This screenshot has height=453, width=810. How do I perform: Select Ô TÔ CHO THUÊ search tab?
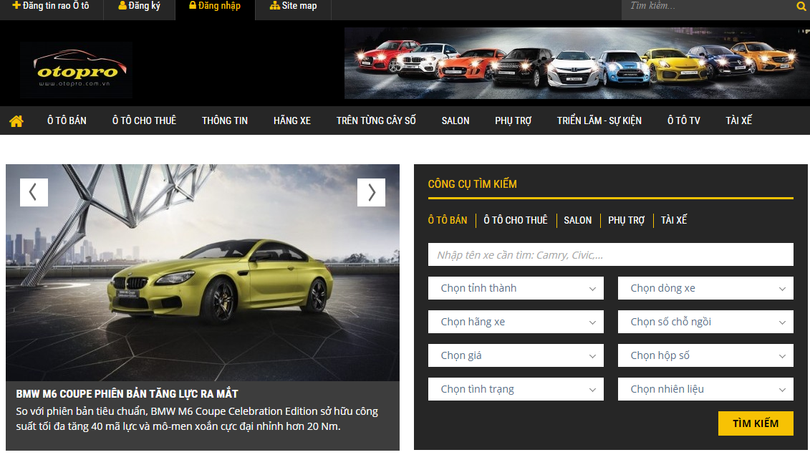click(515, 220)
